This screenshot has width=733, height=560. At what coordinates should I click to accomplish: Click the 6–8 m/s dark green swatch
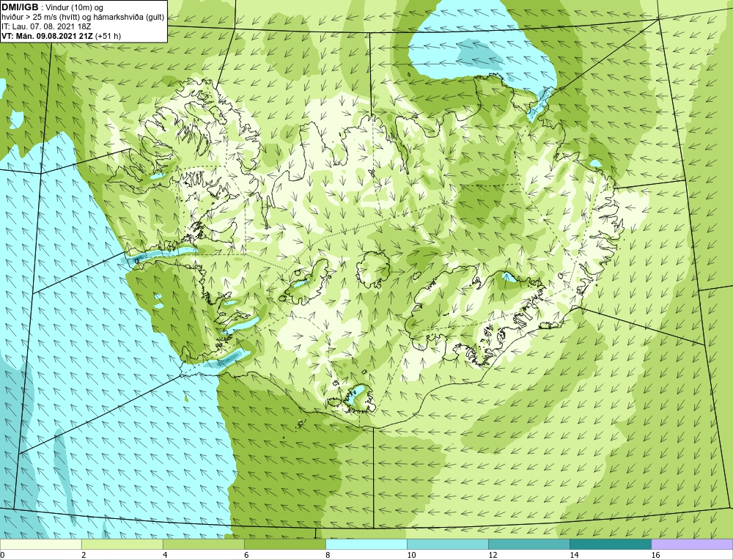point(284,545)
